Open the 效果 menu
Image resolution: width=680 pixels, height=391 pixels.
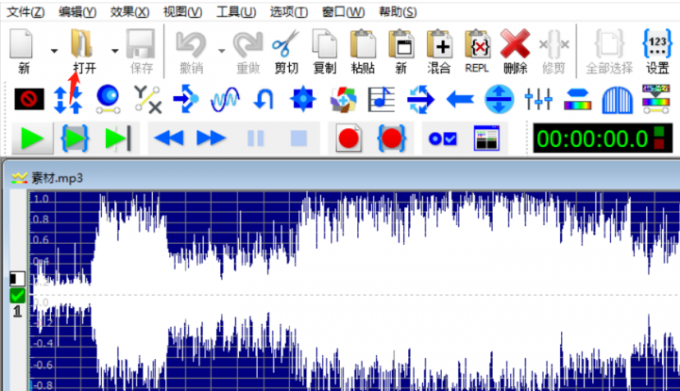point(130,12)
